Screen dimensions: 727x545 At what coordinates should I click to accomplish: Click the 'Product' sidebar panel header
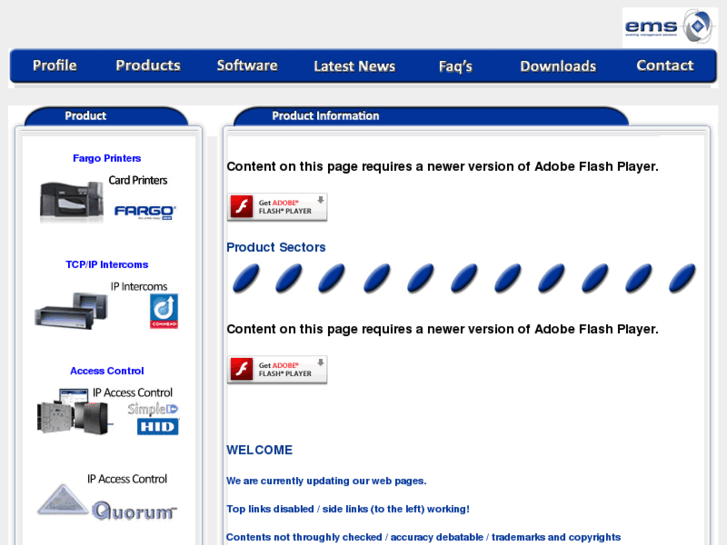click(x=85, y=116)
